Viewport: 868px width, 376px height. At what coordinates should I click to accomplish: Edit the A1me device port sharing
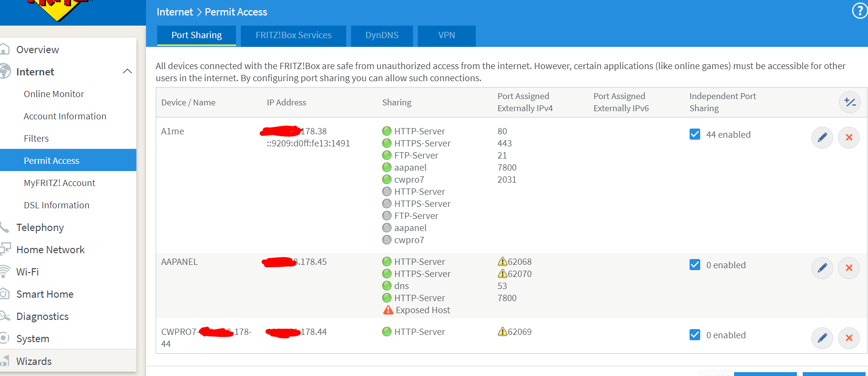click(x=822, y=137)
